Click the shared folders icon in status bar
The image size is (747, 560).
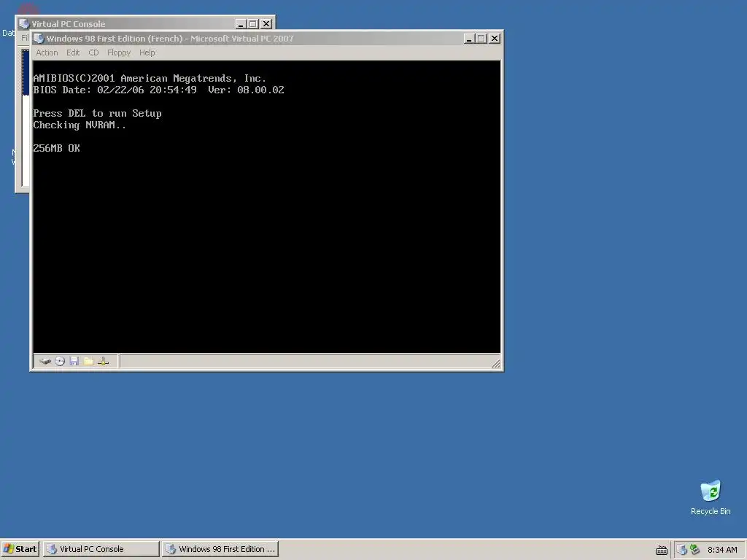(88, 361)
